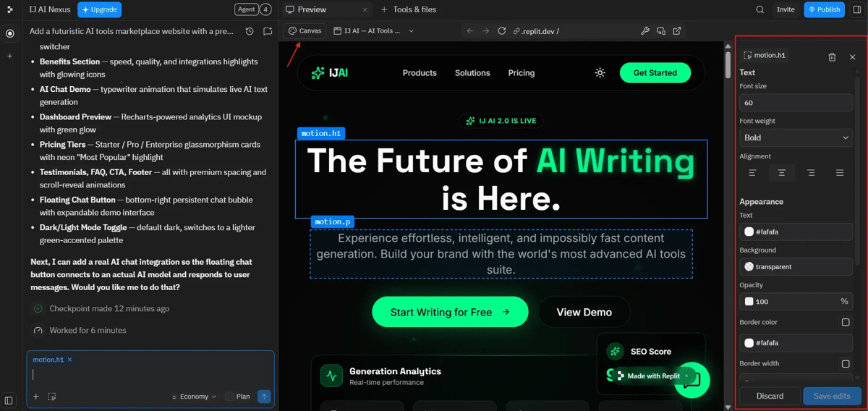
Task: Add a new chat via sidebar plus
Action: tap(9, 56)
